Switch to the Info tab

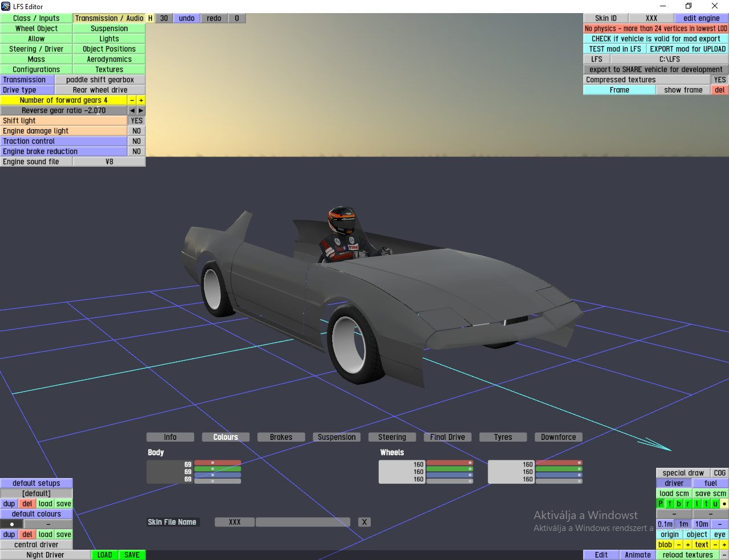tap(170, 437)
